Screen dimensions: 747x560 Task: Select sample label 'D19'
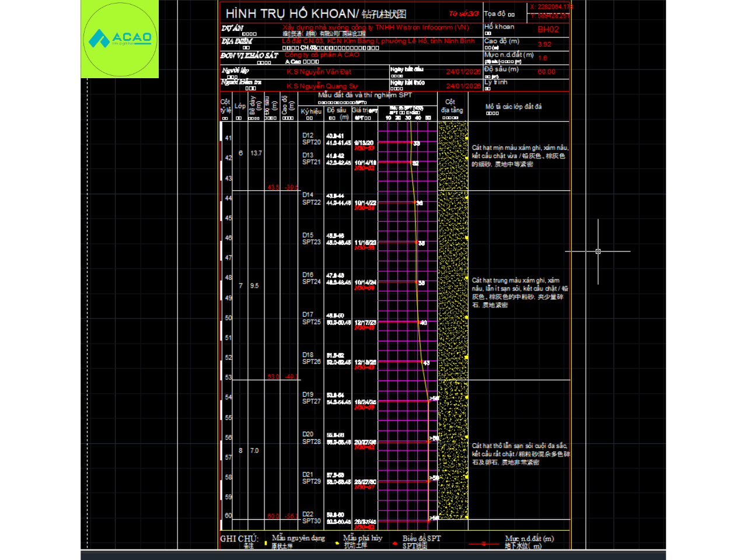point(308,394)
